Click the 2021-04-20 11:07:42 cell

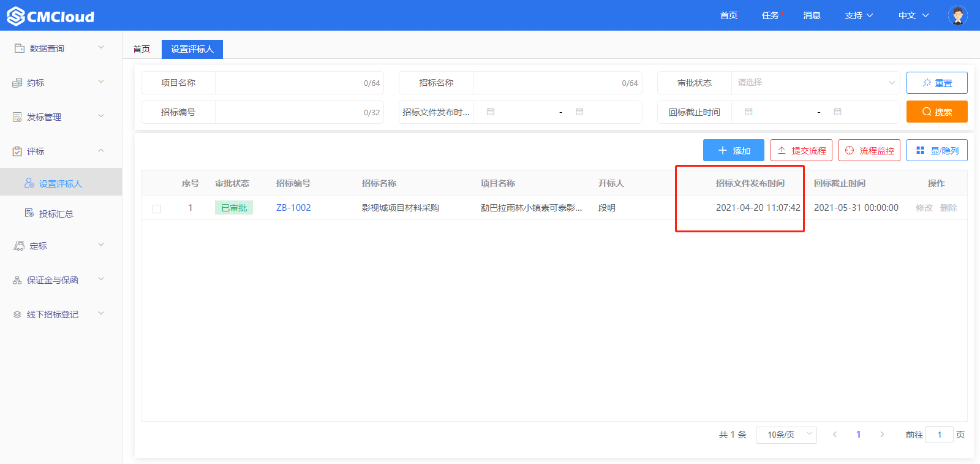[x=758, y=208]
